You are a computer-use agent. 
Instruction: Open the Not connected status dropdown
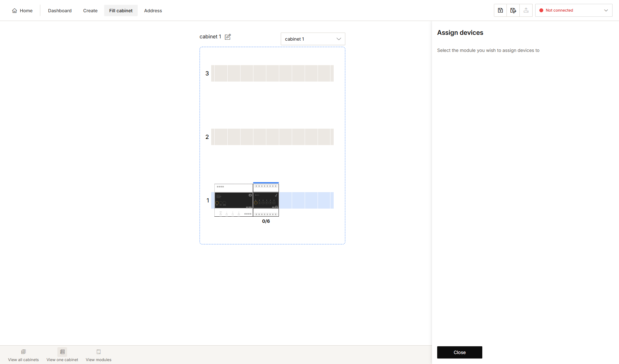tap(574, 10)
